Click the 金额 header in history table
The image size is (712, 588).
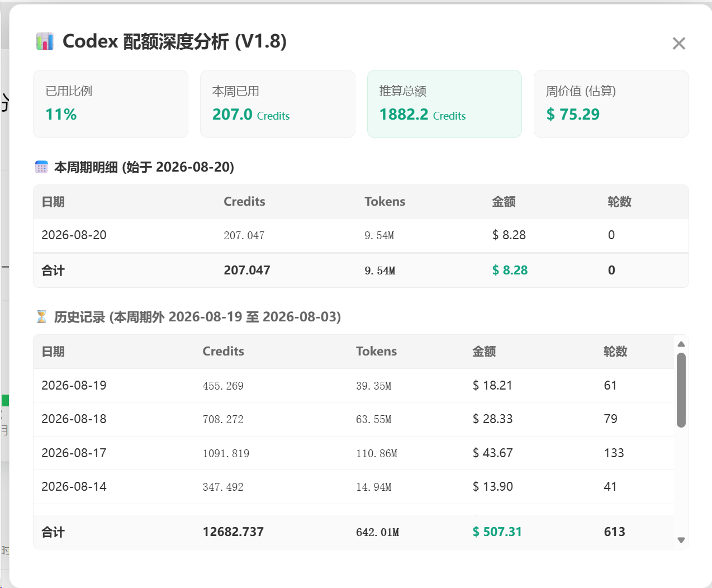(484, 352)
